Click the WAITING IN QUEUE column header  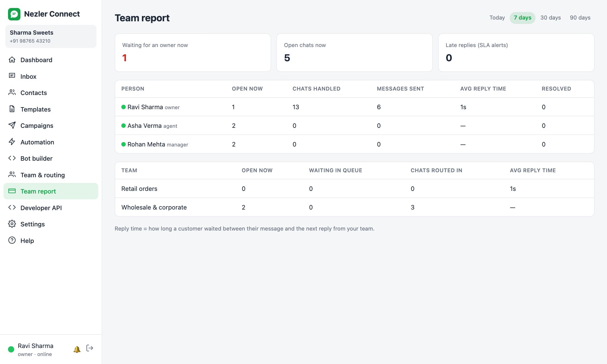335,170
